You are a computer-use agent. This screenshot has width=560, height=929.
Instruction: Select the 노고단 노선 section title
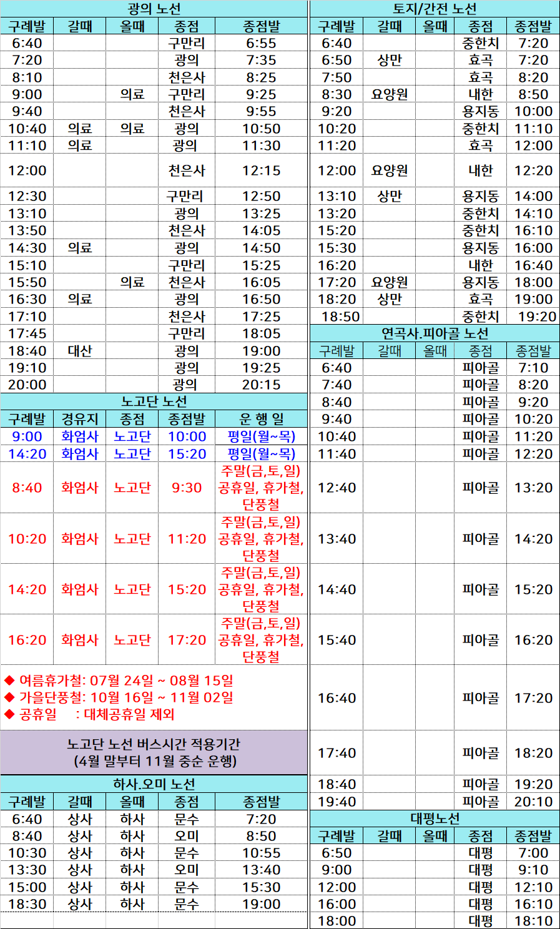pos(154,401)
